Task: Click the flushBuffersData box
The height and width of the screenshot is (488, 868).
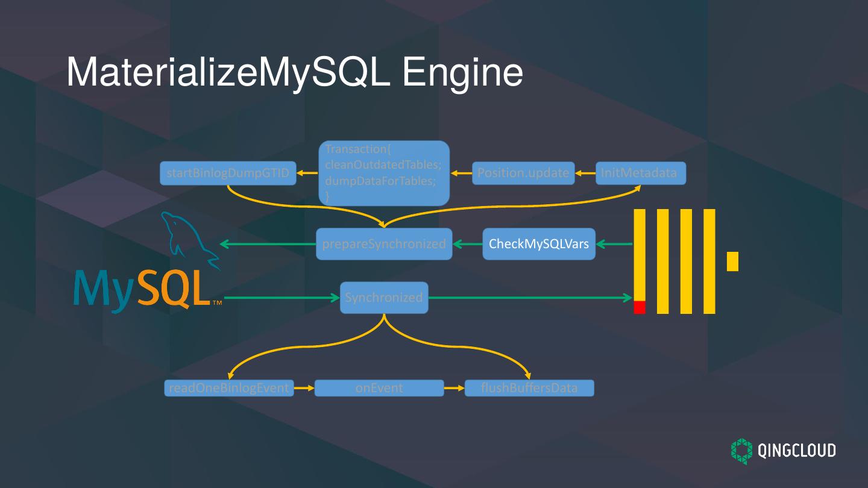Action: [529, 388]
